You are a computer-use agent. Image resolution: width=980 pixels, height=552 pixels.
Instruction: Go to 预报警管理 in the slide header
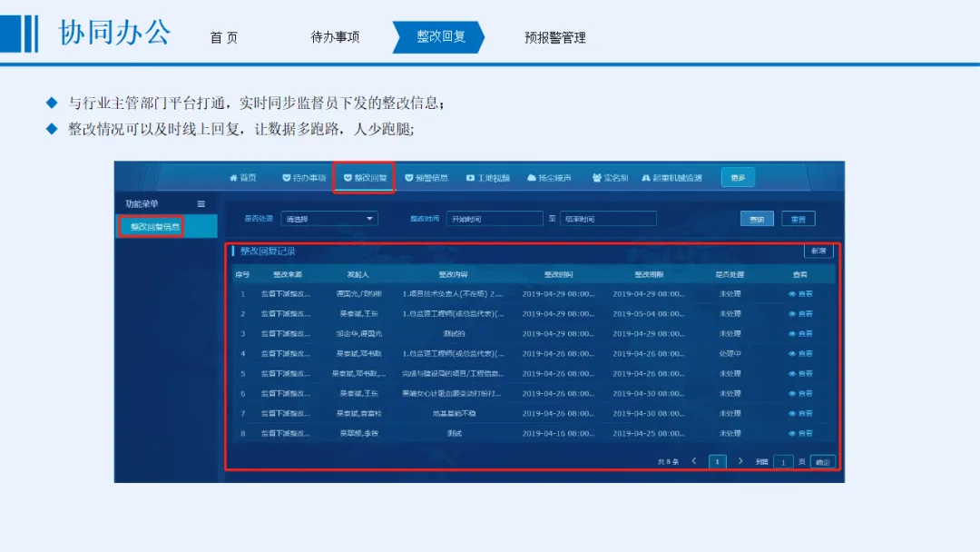[x=555, y=37]
